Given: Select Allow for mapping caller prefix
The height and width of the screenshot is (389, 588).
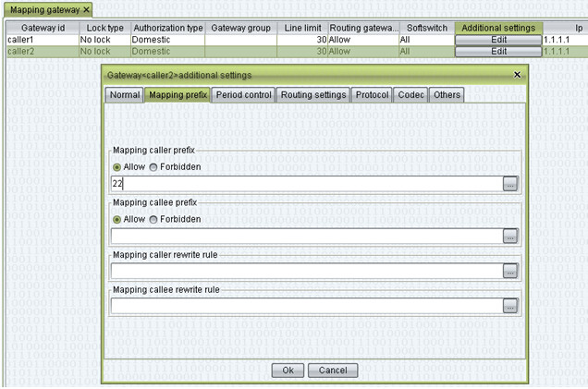Looking at the screenshot, I should pyautogui.click(x=117, y=167).
